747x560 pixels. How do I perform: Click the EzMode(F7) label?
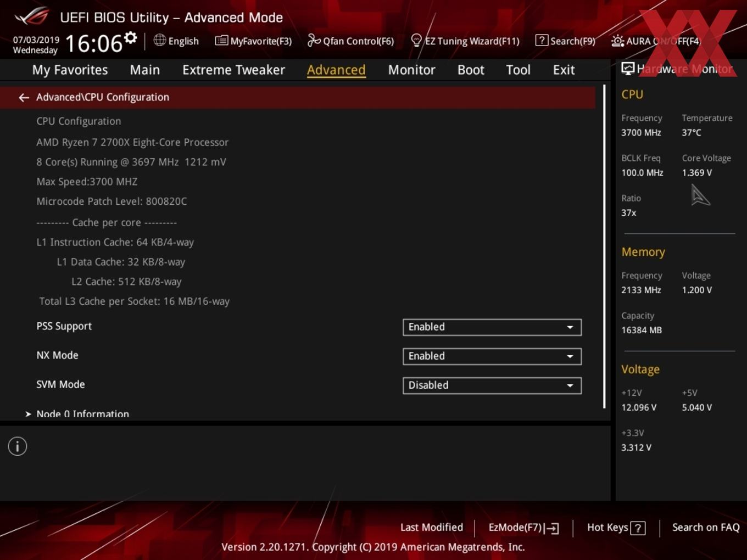(x=515, y=528)
